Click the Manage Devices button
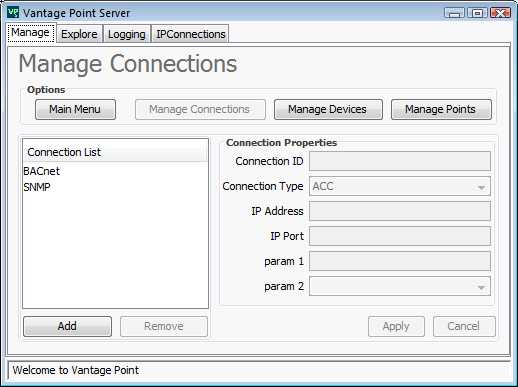 tap(328, 109)
